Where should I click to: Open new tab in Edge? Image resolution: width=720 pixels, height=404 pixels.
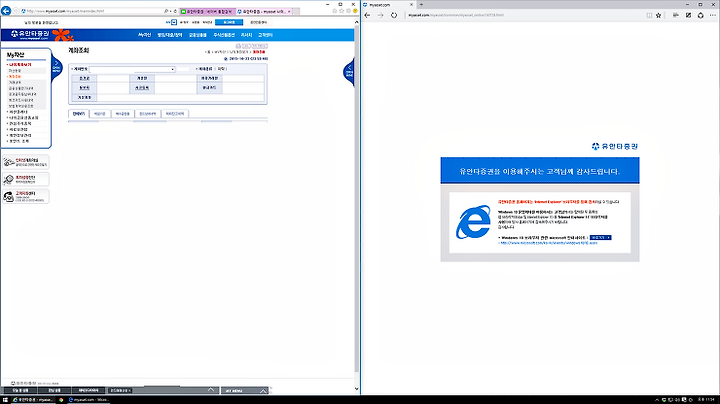click(x=421, y=5)
